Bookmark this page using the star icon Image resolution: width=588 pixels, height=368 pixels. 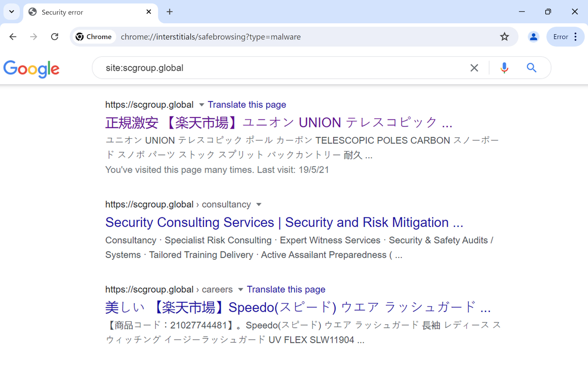point(504,36)
